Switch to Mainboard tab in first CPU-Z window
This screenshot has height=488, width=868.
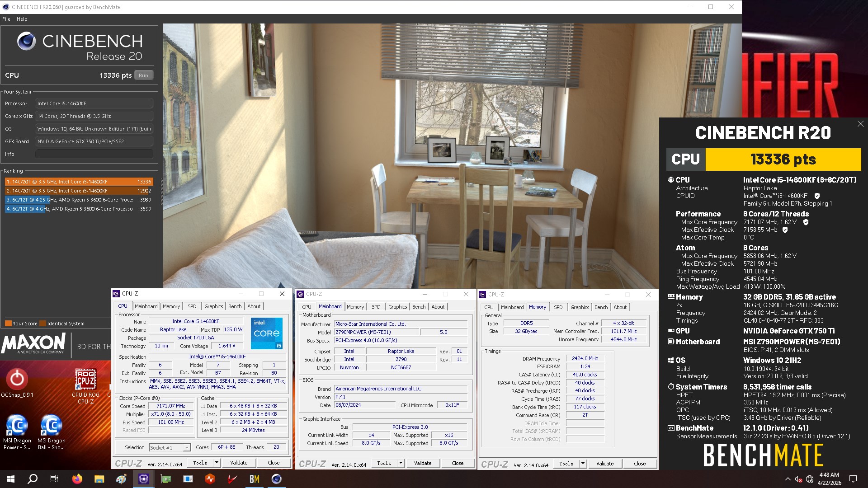(x=146, y=306)
